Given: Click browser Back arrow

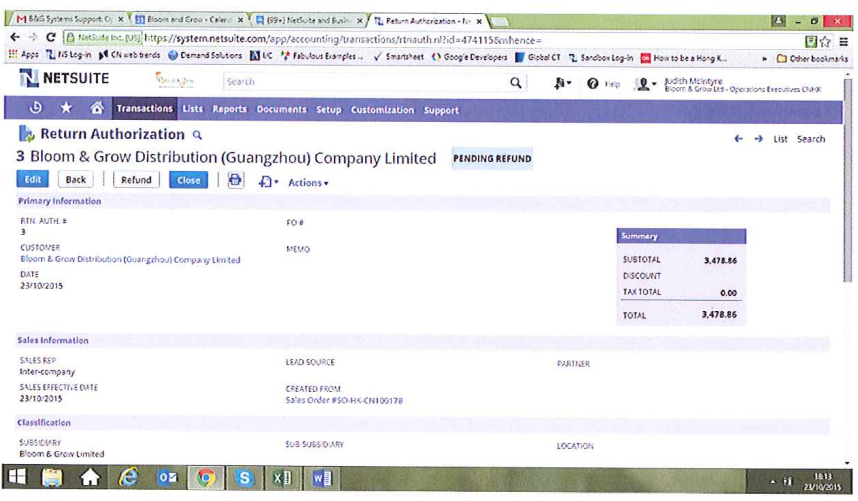Looking at the screenshot, I should (15, 37).
